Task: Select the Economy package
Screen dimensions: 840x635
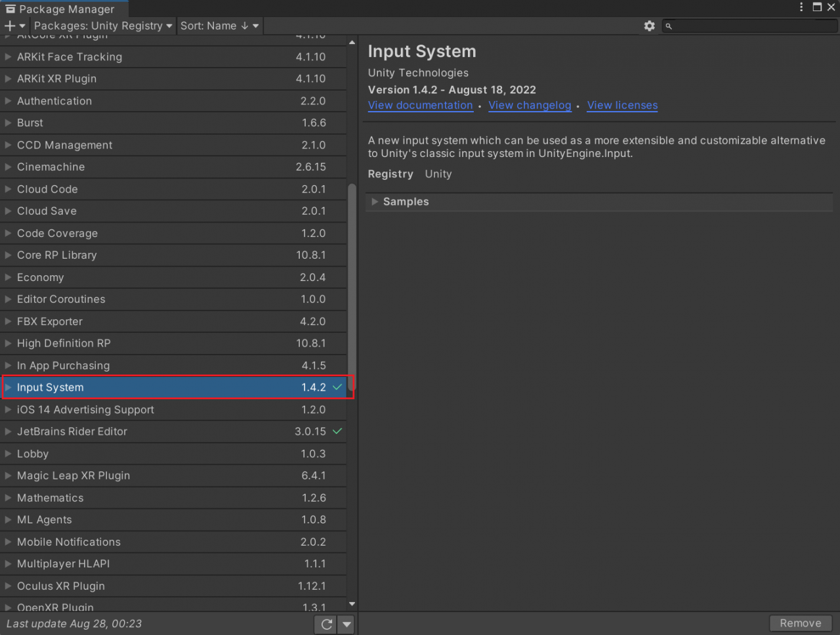Action: 173,277
